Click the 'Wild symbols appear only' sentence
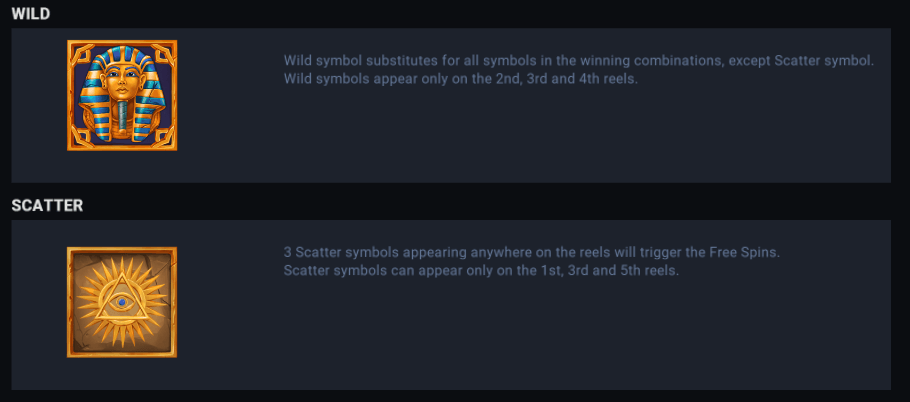This screenshot has width=910, height=402. [460, 79]
